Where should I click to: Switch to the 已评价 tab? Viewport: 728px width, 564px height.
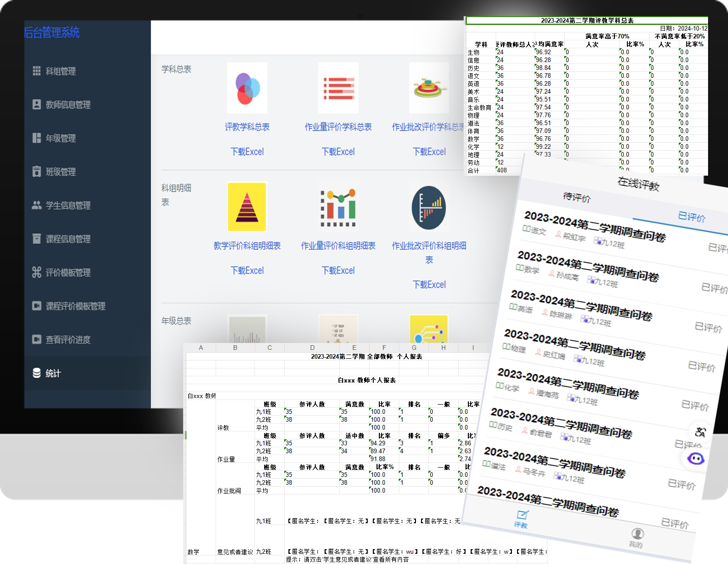pyautogui.click(x=691, y=216)
